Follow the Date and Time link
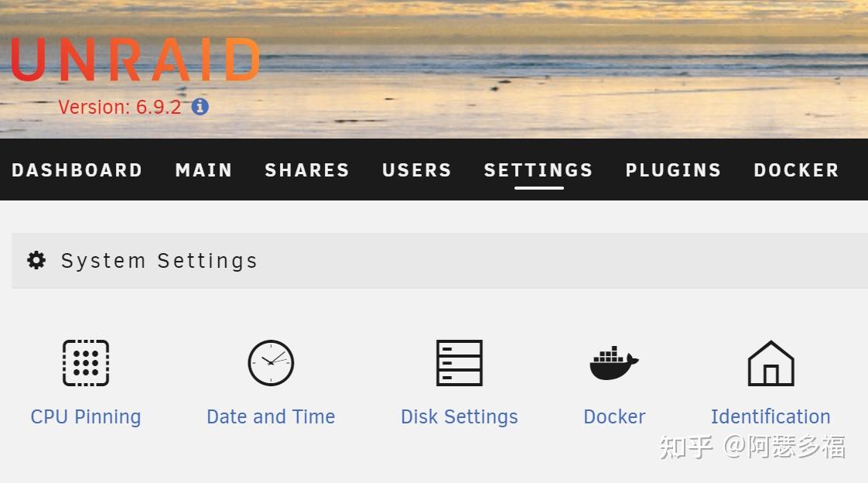This screenshot has width=868, height=483. click(x=271, y=416)
